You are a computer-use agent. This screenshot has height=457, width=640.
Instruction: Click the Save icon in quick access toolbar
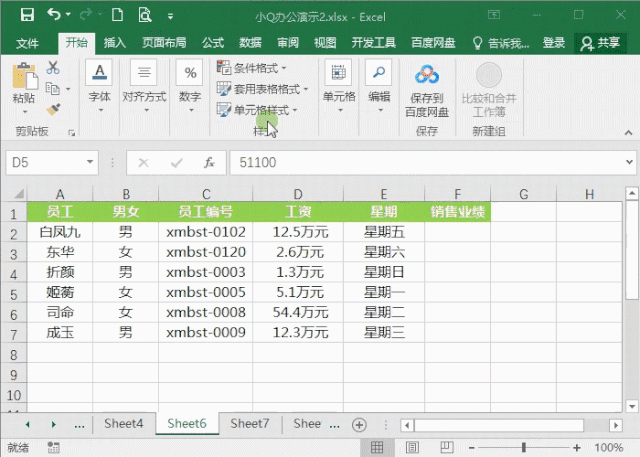pyautogui.click(x=27, y=15)
